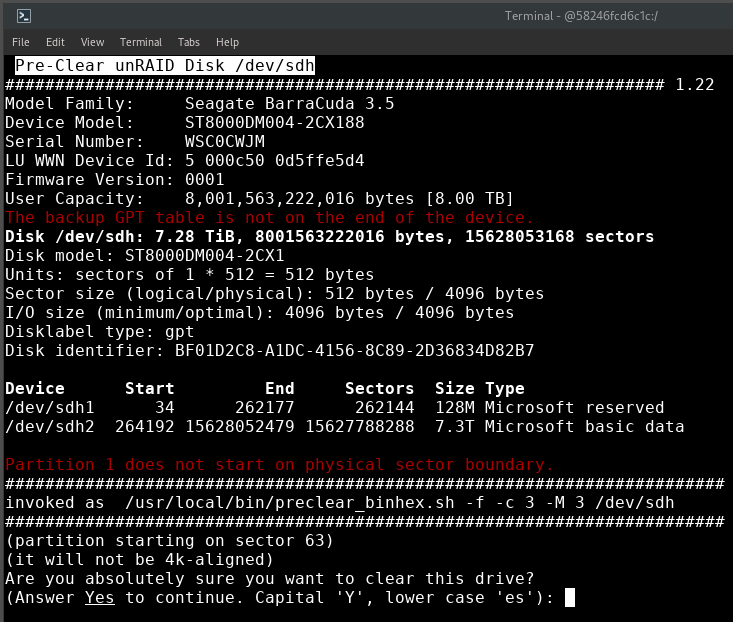Open the View menu
This screenshot has height=622, width=733.
[x=93, y=42]
